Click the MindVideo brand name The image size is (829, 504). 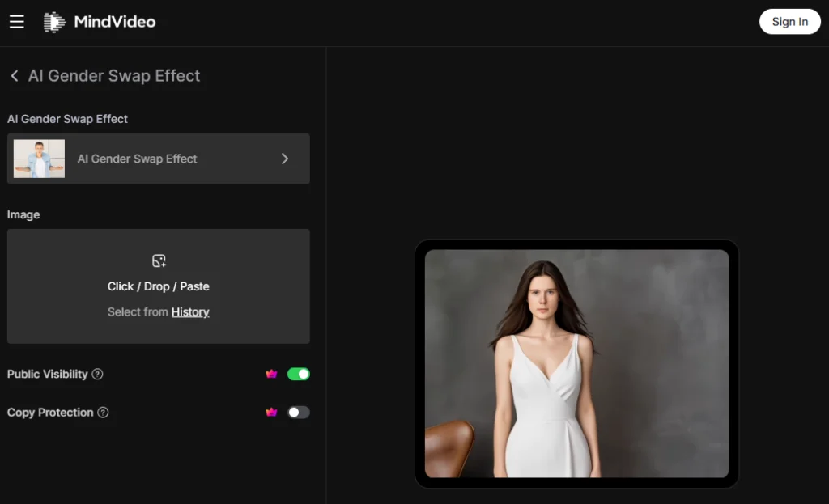pos(115,22)
